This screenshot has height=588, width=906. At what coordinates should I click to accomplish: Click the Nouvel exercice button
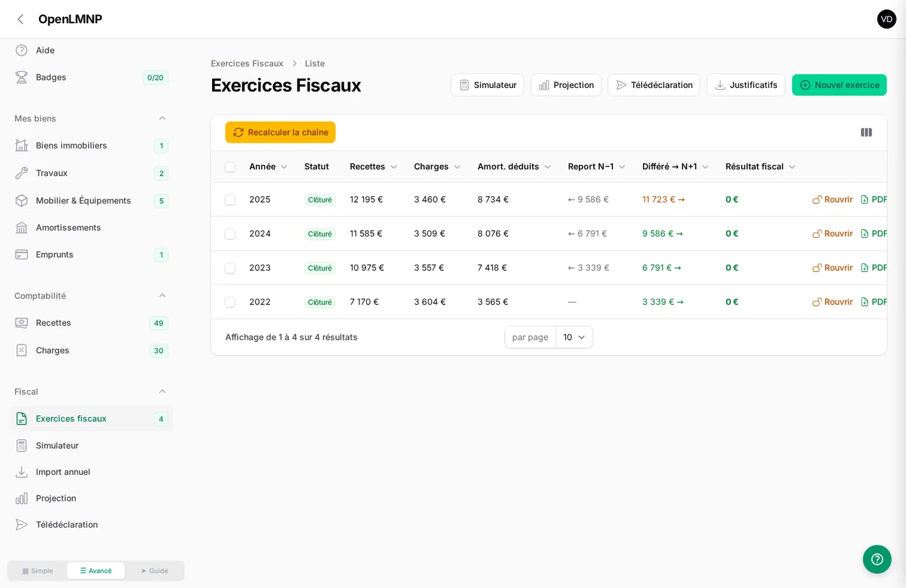tap(839, 85)
